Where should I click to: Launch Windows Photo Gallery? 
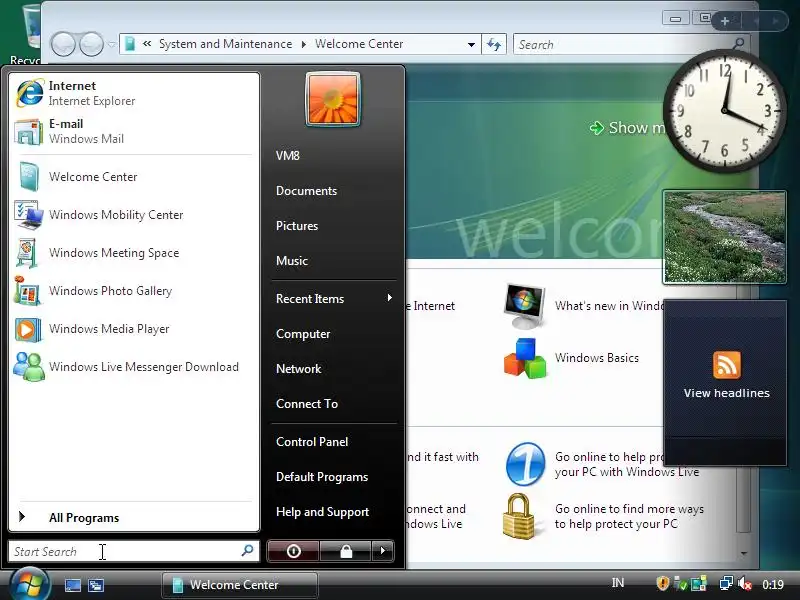(134, 291)
